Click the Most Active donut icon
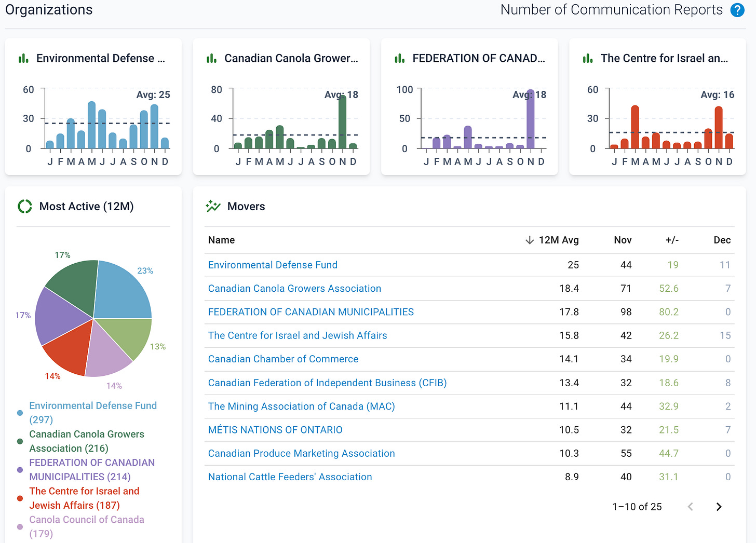756x543 pixels. (x=25, y=207)
